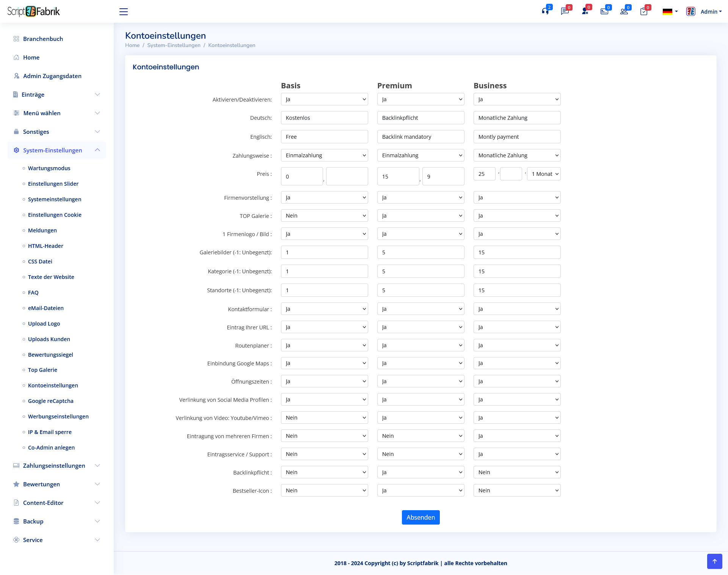Click Basis Standorte field with 1
728x575 pixels.
click(324, 290)
